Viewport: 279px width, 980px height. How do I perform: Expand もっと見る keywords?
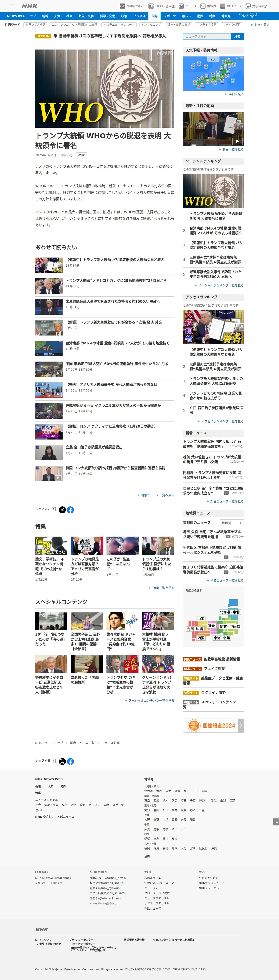[x=260, y=25]
